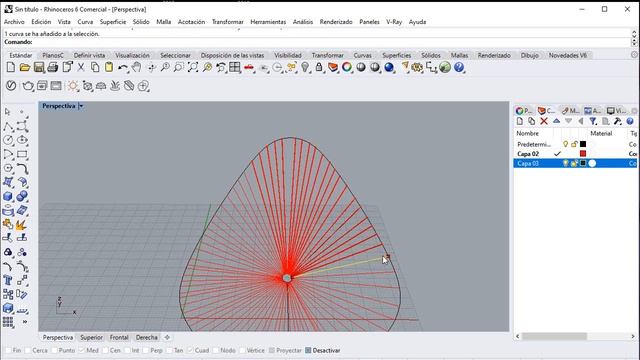Click the padlock Lock objects icon
Image resolution: width=640 pixels, height=360 pixels.
[x=319, y=67]
